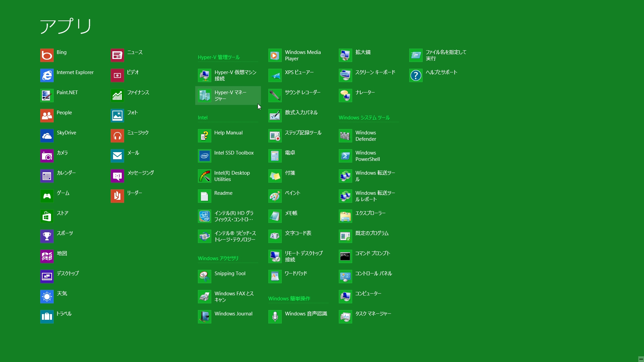Launch Internet Explorer
644x362 pixels.
47,75
